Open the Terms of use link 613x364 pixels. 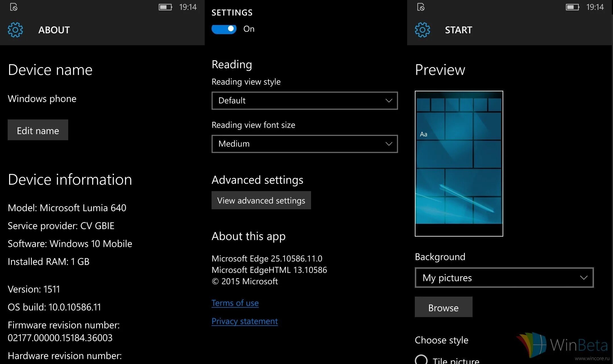coord(235,303)
